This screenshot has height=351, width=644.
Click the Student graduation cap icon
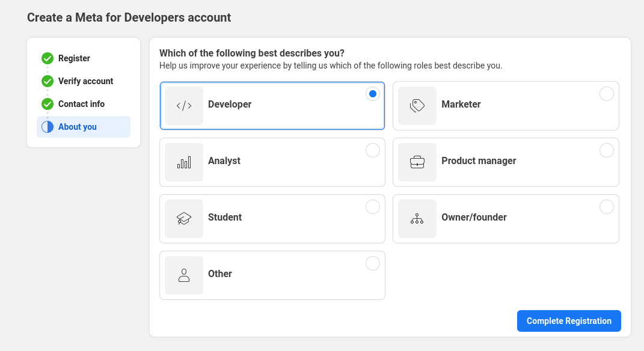(x=184, y=219)
